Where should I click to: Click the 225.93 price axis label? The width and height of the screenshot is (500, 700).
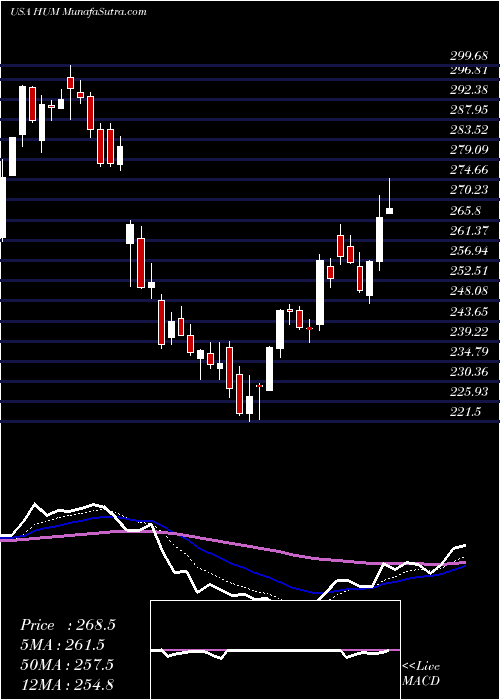coord(469,392)
